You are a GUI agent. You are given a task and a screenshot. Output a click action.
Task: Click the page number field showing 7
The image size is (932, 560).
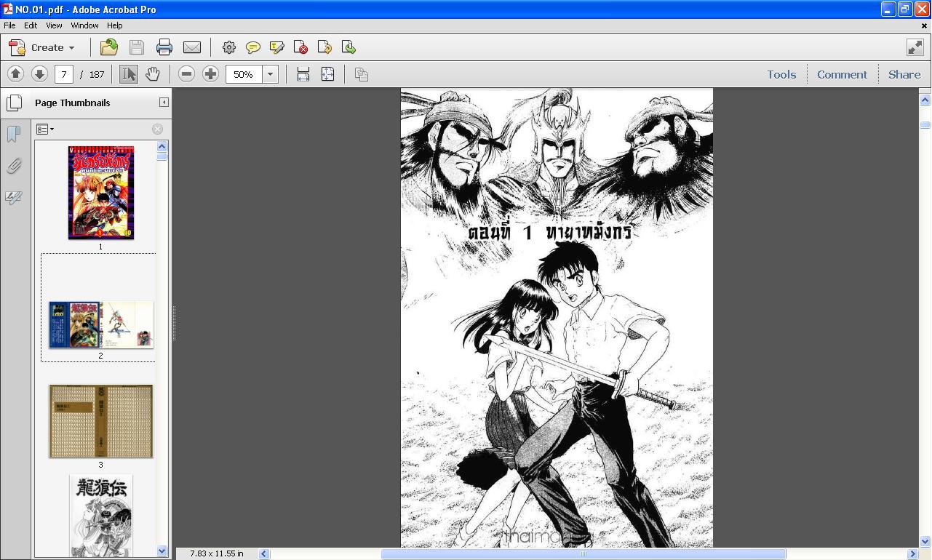tap(64, 74)
